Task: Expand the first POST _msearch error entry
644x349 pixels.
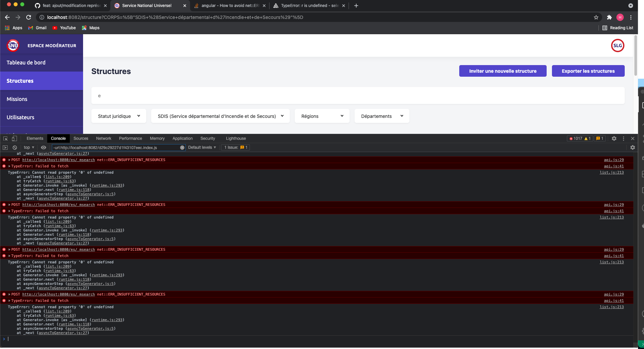Action: click(9, 160)
